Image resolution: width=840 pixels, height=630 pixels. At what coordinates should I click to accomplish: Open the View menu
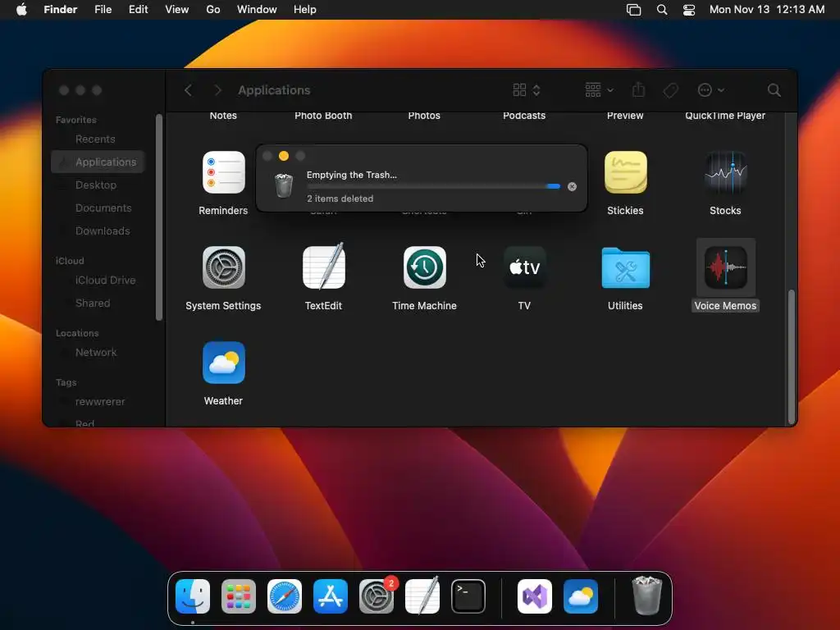pos(177,10)
